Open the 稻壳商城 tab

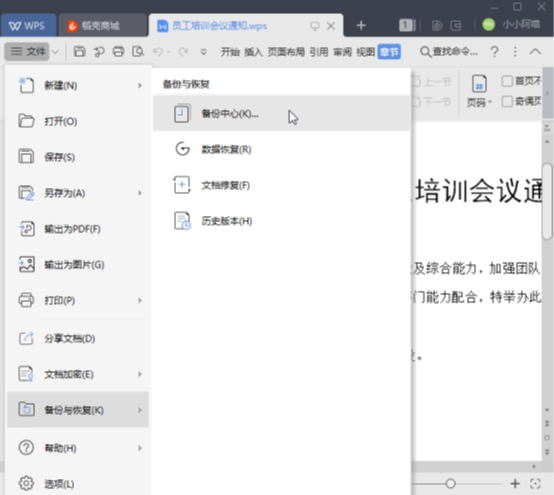(102, 25)
